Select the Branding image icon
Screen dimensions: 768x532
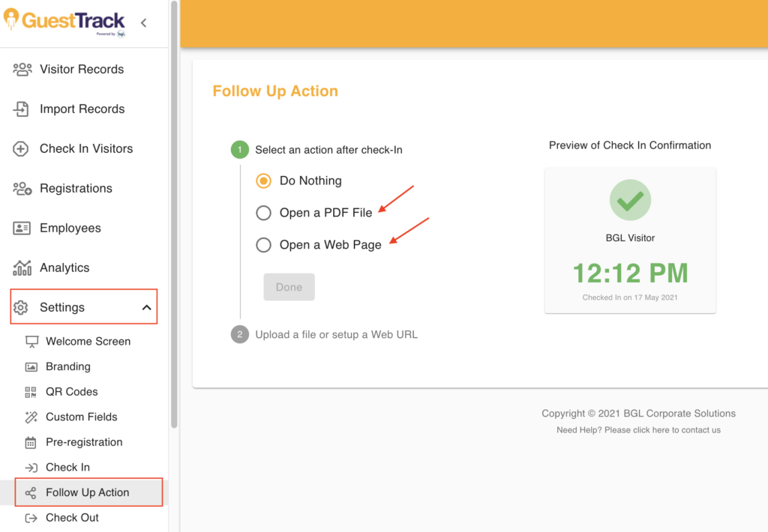(x=31, y=366)
